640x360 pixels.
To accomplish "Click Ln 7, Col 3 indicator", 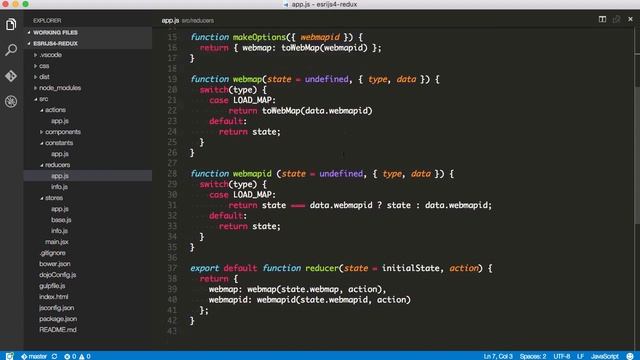I will tap(498, 356).
